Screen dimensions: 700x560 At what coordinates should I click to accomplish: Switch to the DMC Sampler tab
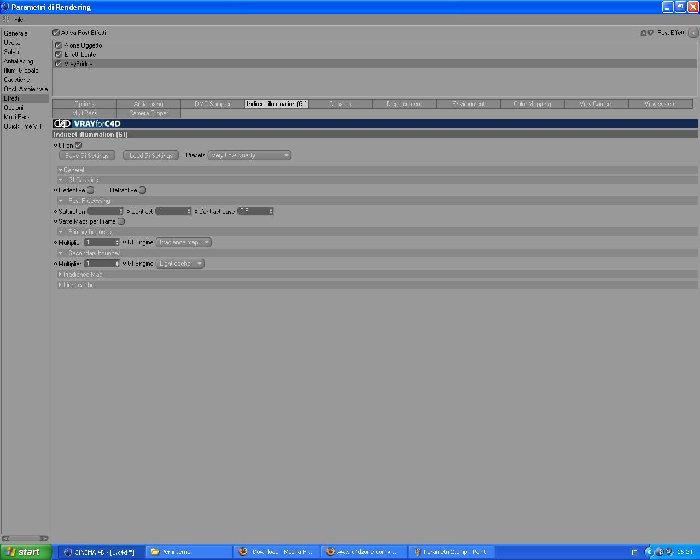tap(212, 104)
